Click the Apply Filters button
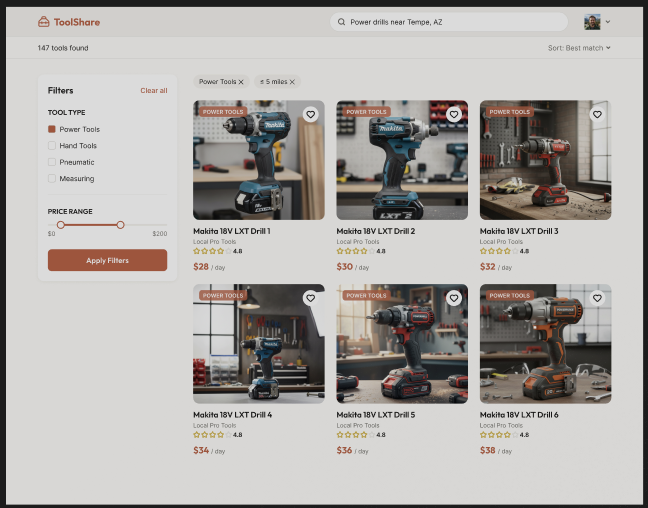The image size is (648, 508). pyautogui.click(x=107, y=260)
